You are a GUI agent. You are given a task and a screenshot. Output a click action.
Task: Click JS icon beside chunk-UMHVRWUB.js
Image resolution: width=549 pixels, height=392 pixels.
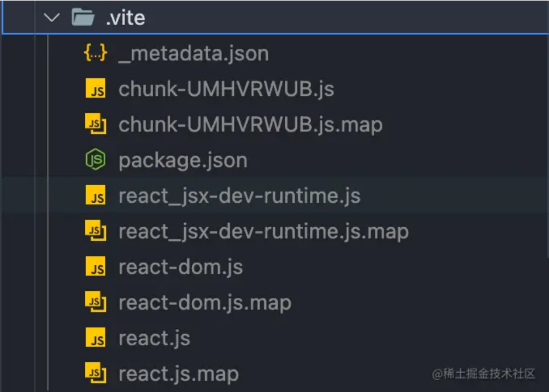[96, 89]
